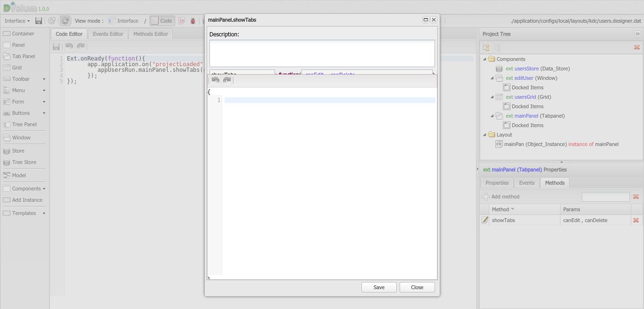Open the Toolbar component dropdown
644x309 pixels.
[24, 79]
